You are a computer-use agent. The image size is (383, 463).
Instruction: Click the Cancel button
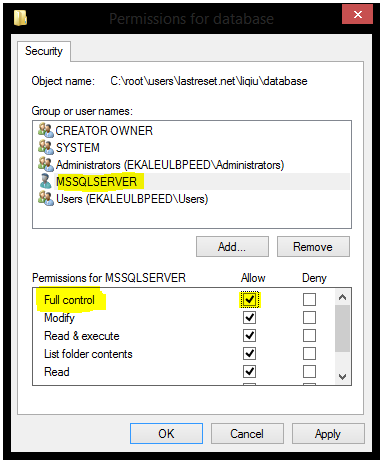247,434
